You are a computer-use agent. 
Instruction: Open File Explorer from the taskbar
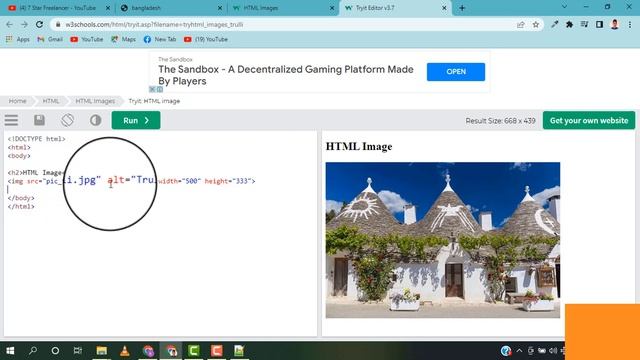pyautogui.click(x=102, y=351)
